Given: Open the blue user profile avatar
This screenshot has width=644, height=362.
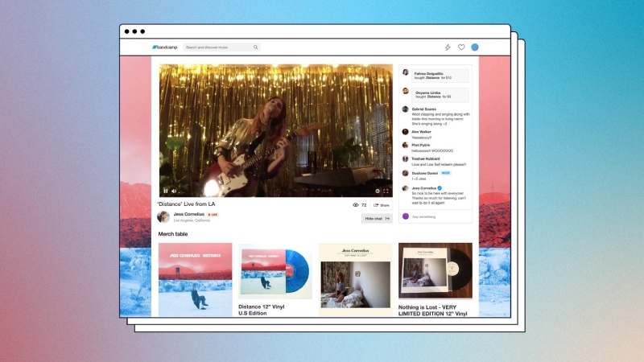Looking at the screenshot, I should pyautogui.click(x=475, y=47).
